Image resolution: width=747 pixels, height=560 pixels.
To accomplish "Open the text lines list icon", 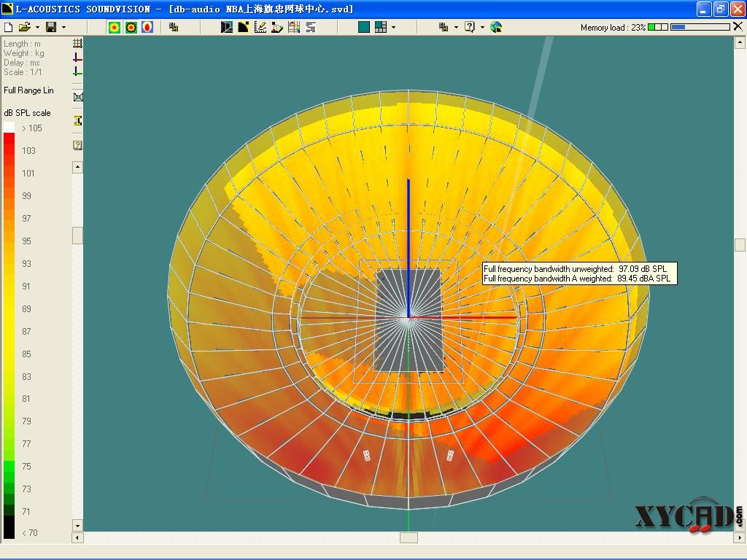I will (x=311, y=27).
